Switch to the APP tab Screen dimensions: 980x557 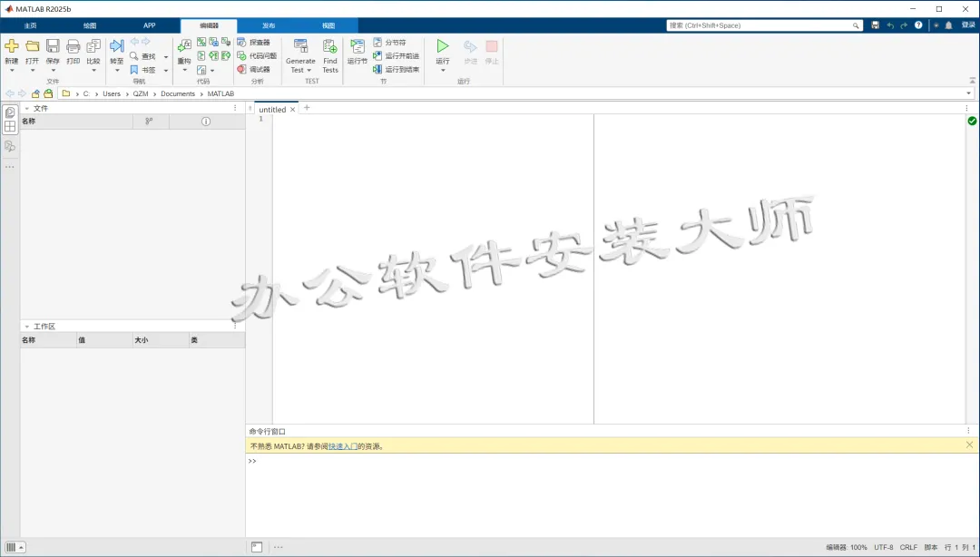150,25
